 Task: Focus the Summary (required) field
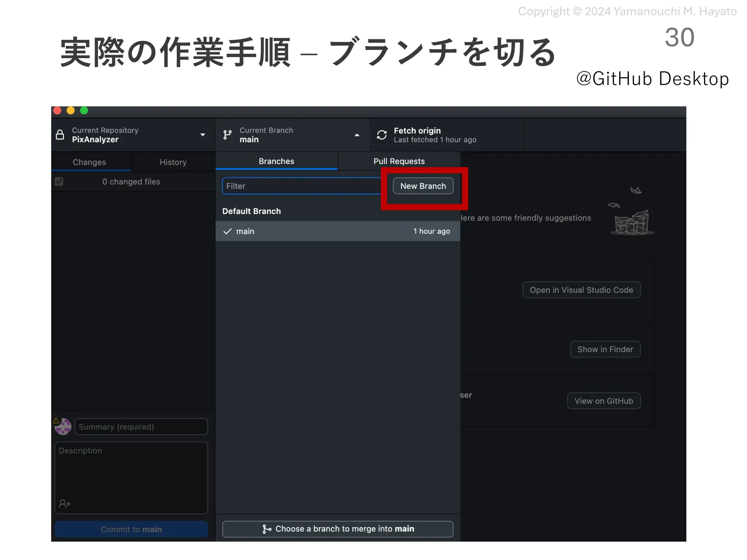(141, 427)
